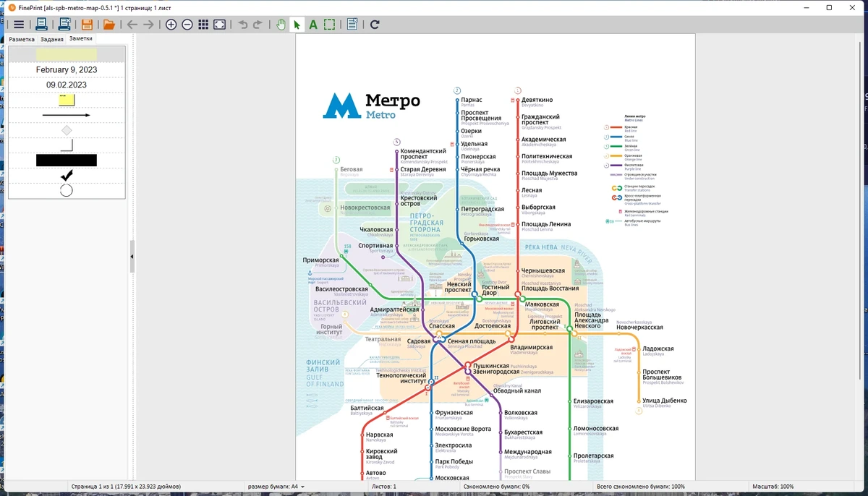The image size is (868, 496).
Task: Insert the '09.02.2023' date note
Action: coord(67,85)
